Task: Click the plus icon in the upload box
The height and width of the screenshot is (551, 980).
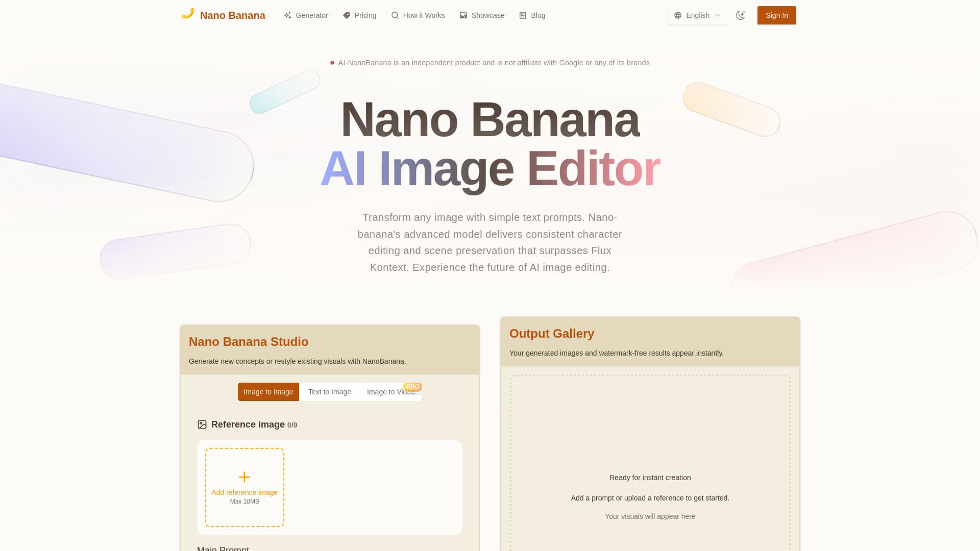Action: point(244,477)
